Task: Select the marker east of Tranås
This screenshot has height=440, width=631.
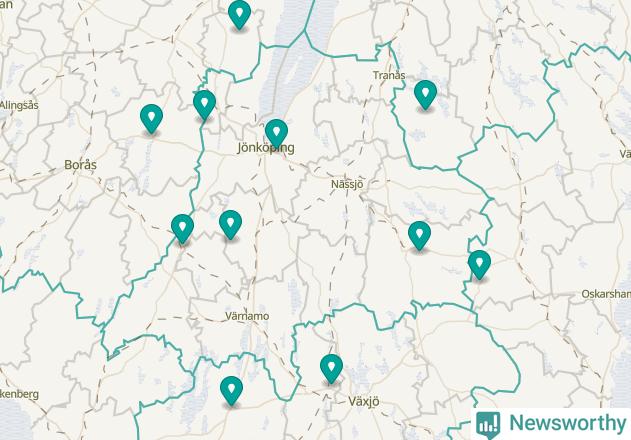Action: (425, 95)
